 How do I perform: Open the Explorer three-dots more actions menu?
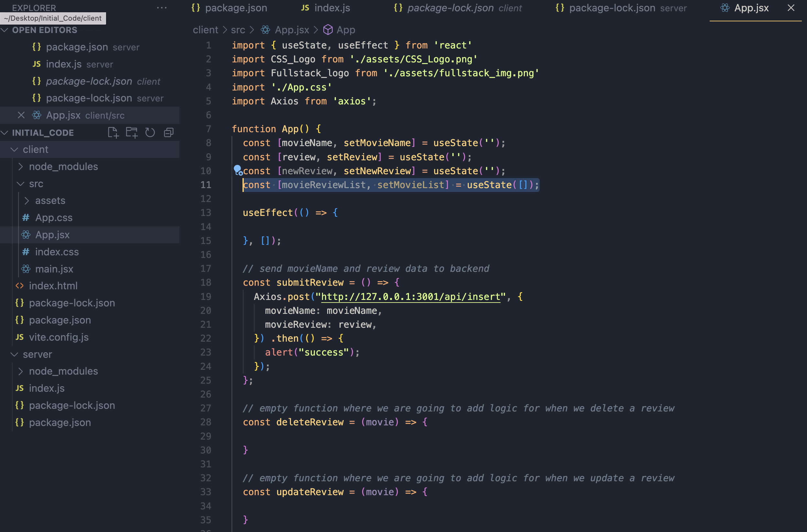pos(162,7)
